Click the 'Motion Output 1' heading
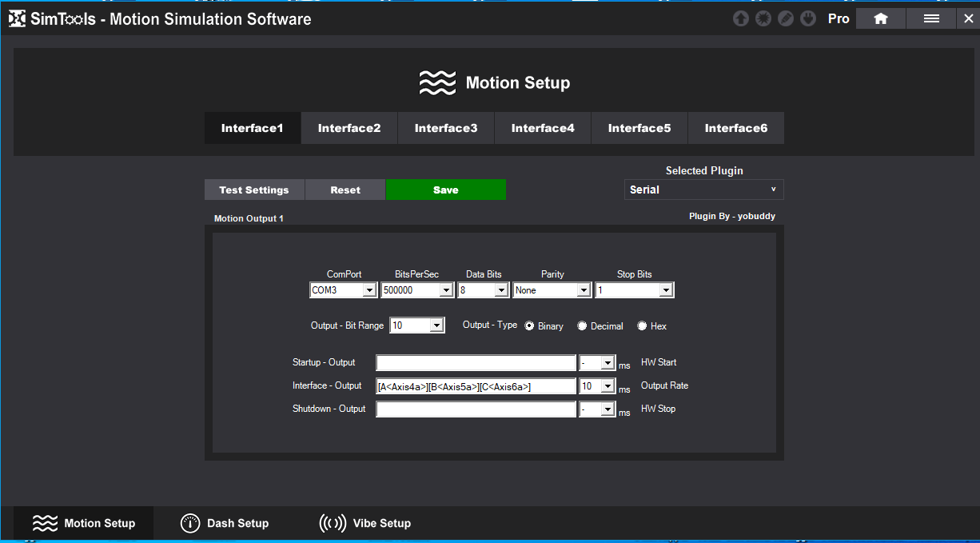Screen dimensions: 980x543 (249, 218)
